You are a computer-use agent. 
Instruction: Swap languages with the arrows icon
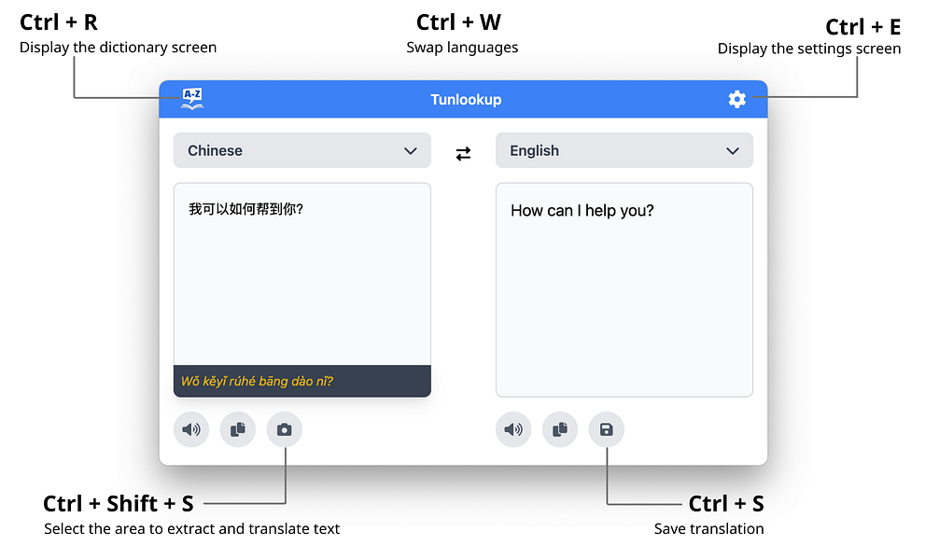coord(463,153)
